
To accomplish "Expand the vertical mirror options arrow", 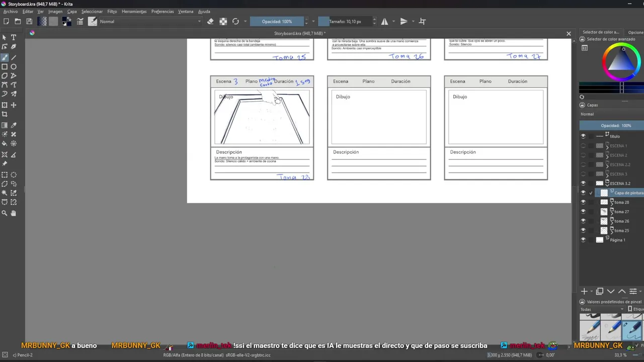I will point(413,22).
